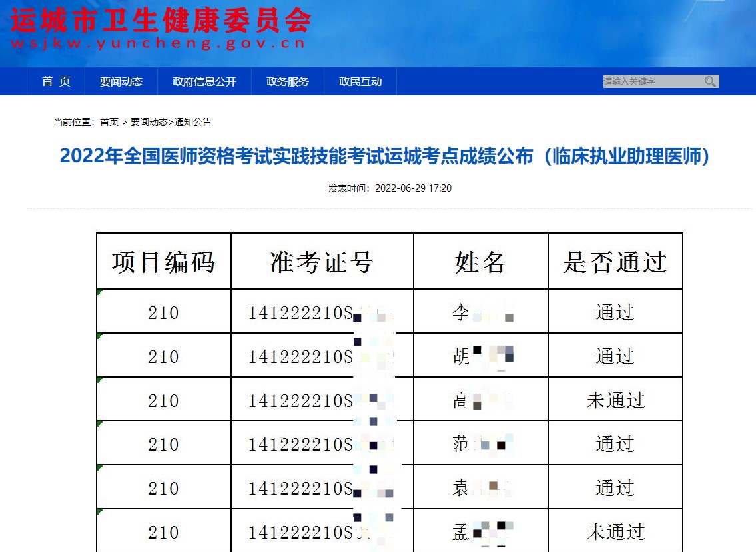Click the 首页 breadcrumb link
The height and width of the screenshot is (552, 756).
109,122
